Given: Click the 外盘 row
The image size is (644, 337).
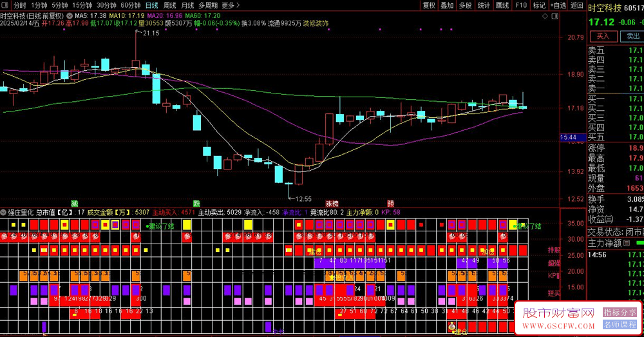Looking at the screenshot, I should click(x=616, y=188).
